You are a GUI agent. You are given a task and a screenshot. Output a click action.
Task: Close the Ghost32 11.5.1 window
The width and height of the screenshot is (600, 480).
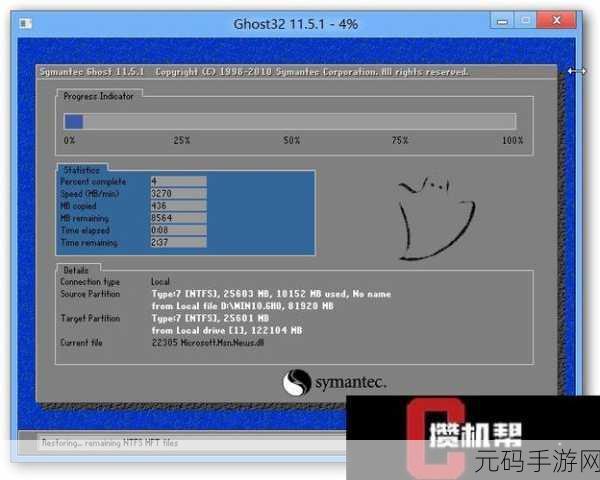click(x=557, y=20)
